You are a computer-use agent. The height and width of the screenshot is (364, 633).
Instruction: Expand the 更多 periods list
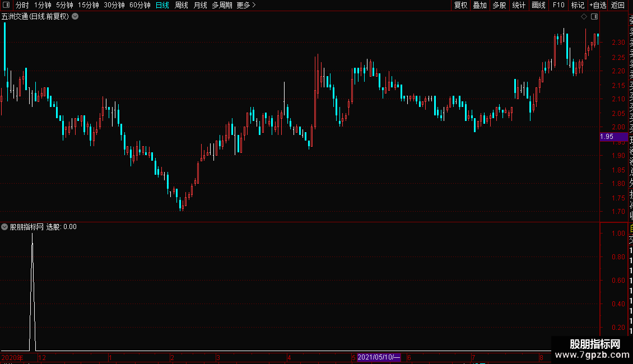point(246,5)
